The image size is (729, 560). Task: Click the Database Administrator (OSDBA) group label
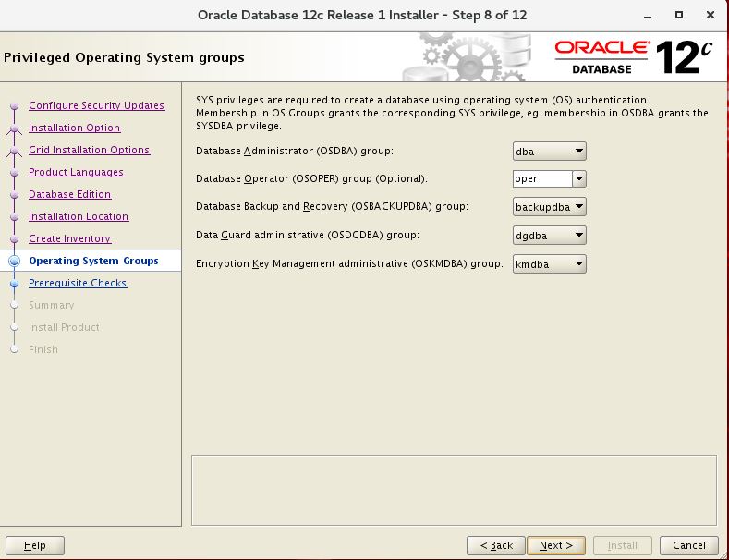pyautogui.click(x=295, y=152)
